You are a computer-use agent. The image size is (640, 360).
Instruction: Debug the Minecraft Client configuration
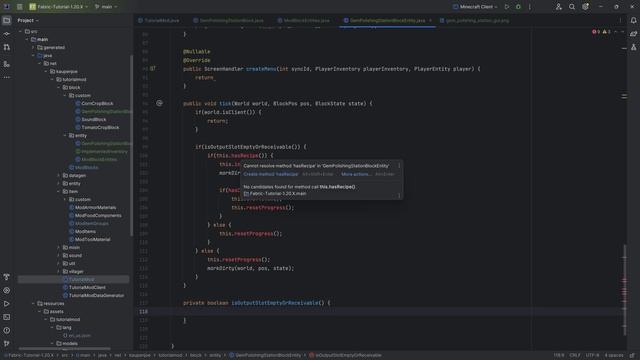518,7
